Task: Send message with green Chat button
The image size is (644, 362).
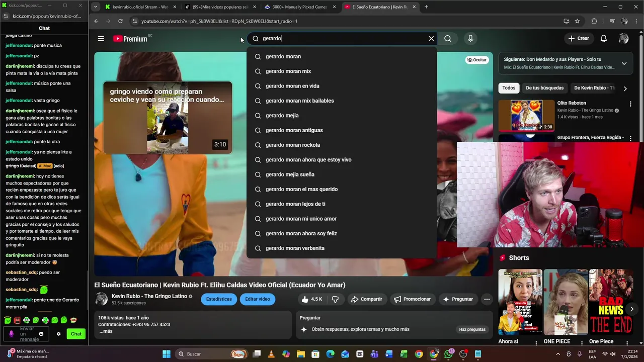Action: tap(76, 334)
